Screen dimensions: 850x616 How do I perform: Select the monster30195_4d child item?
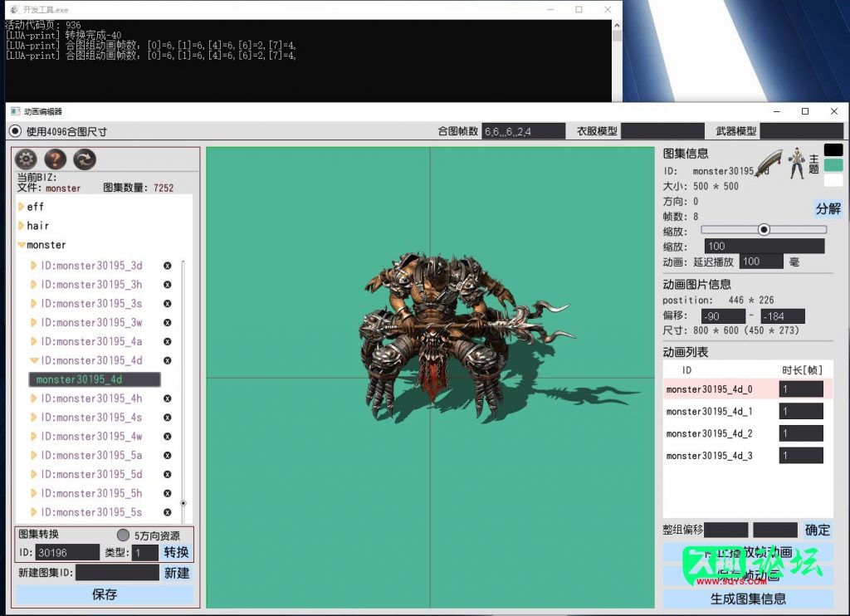click(95, 379)
